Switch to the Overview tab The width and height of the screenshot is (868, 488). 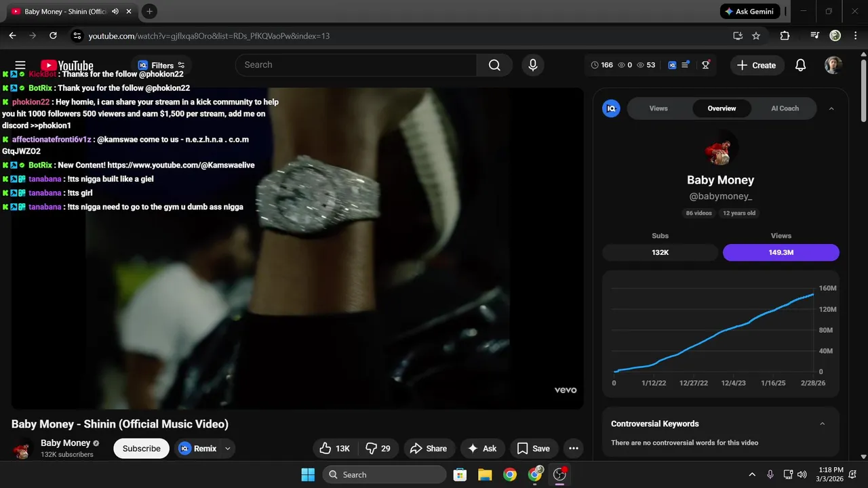pyautogui.click(x=722, y=108)
